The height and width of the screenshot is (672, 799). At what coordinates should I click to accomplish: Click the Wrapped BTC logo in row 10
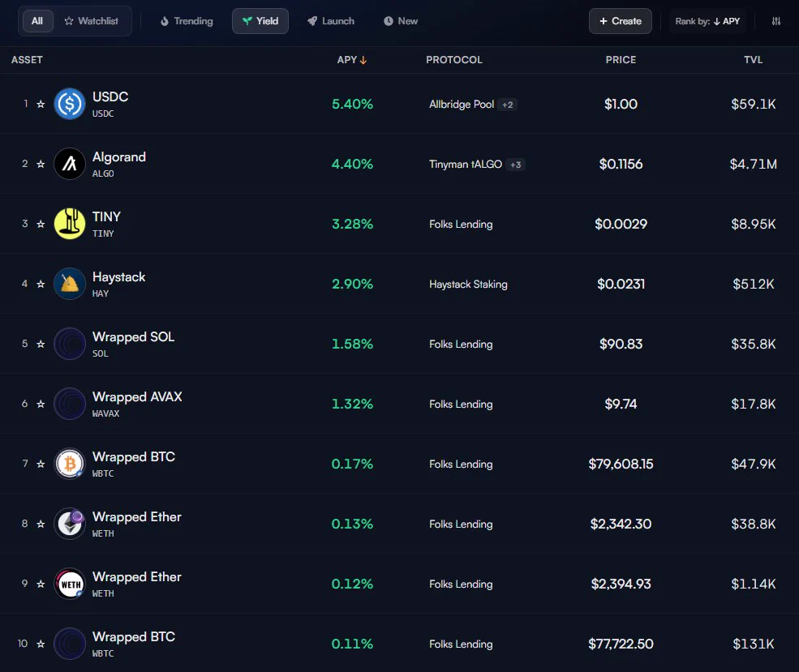click(70, 644)
